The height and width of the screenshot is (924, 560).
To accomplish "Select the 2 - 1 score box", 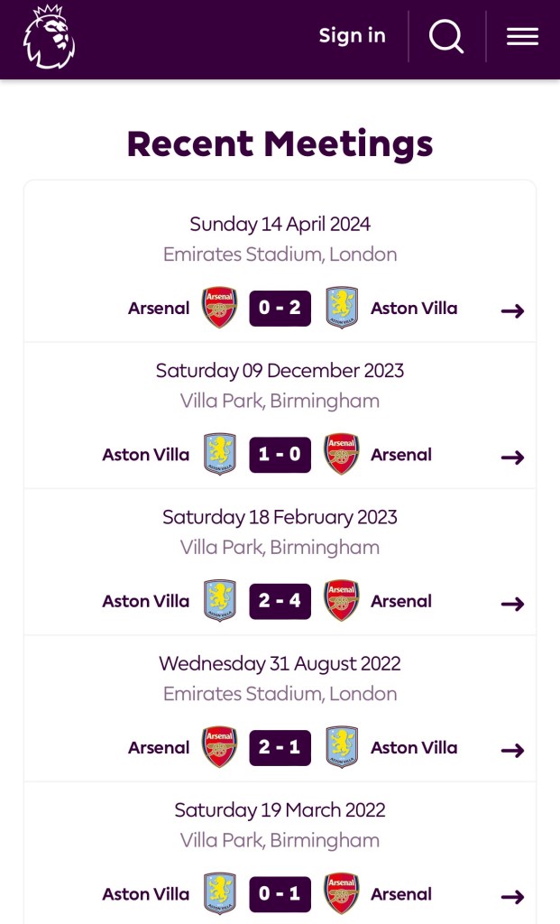I will (280, 747).
